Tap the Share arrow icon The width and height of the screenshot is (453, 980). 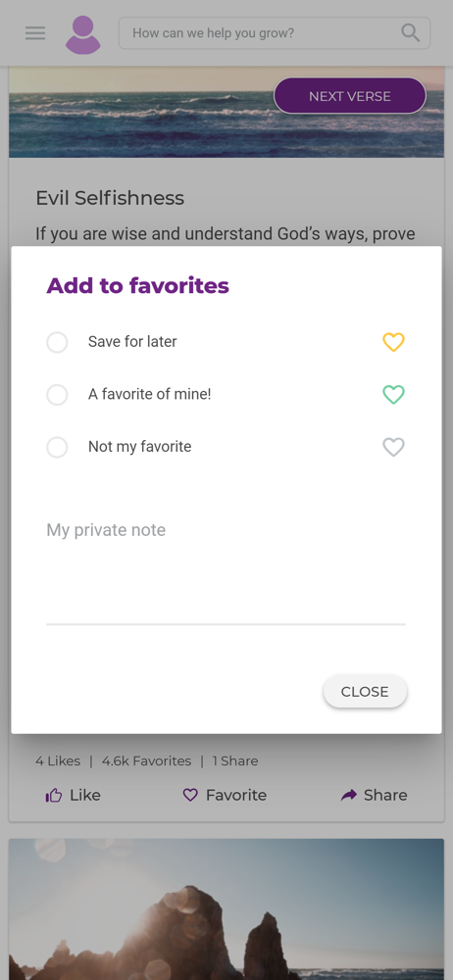coord(348,795)
